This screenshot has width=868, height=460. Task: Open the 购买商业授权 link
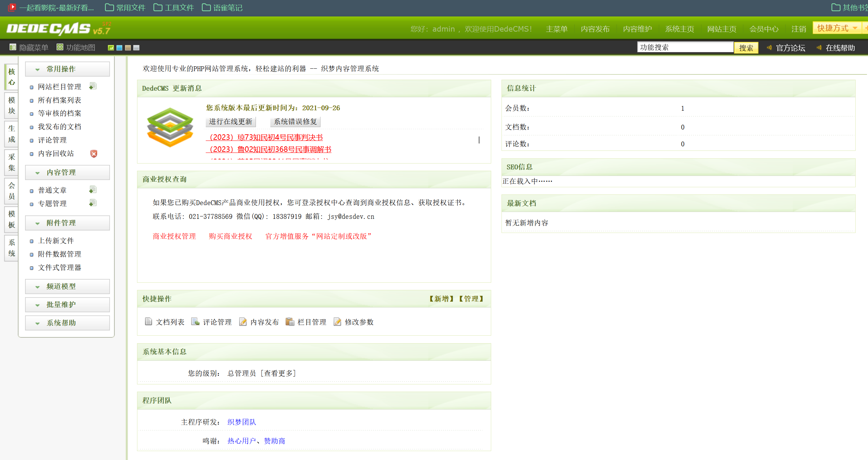click(x=230, y=236)
